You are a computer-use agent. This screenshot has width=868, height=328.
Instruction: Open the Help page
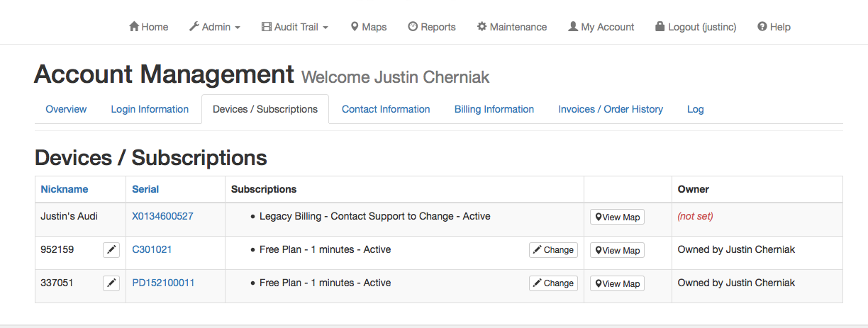(x=774, y=27)
